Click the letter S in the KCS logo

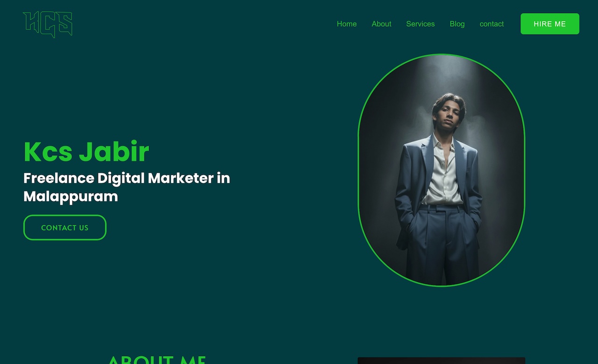tap(65, 24)
